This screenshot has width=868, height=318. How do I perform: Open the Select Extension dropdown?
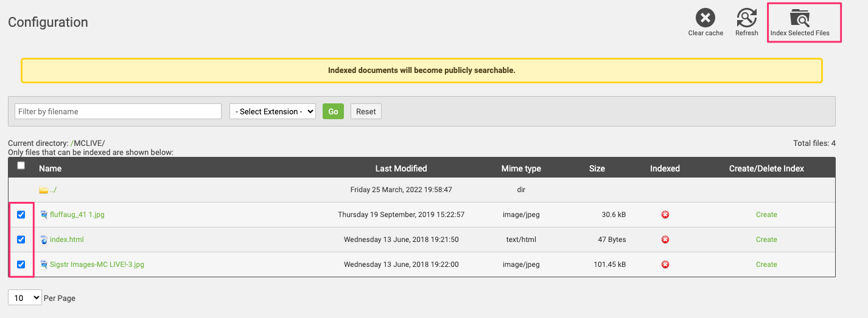coord(273,111)
